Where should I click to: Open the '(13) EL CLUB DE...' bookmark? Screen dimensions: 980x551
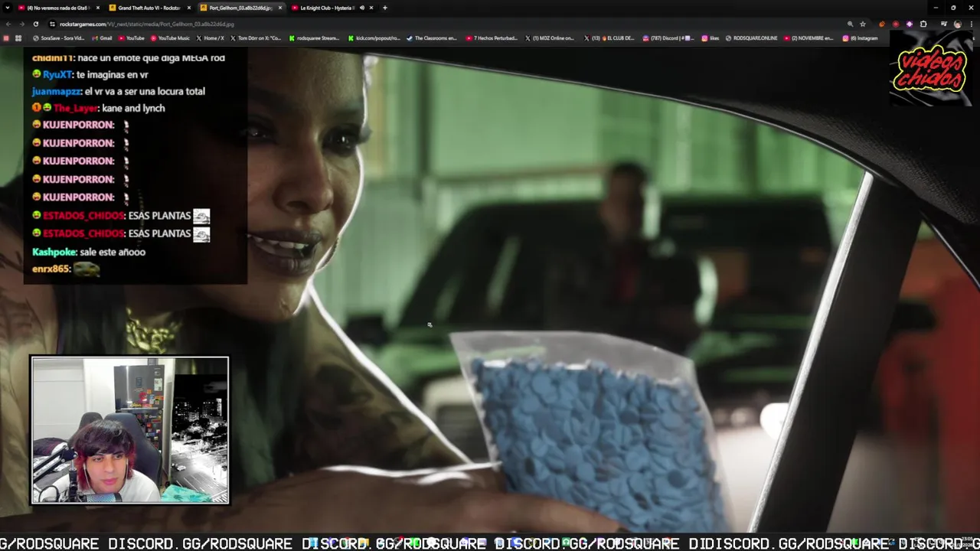coord(609,37)
